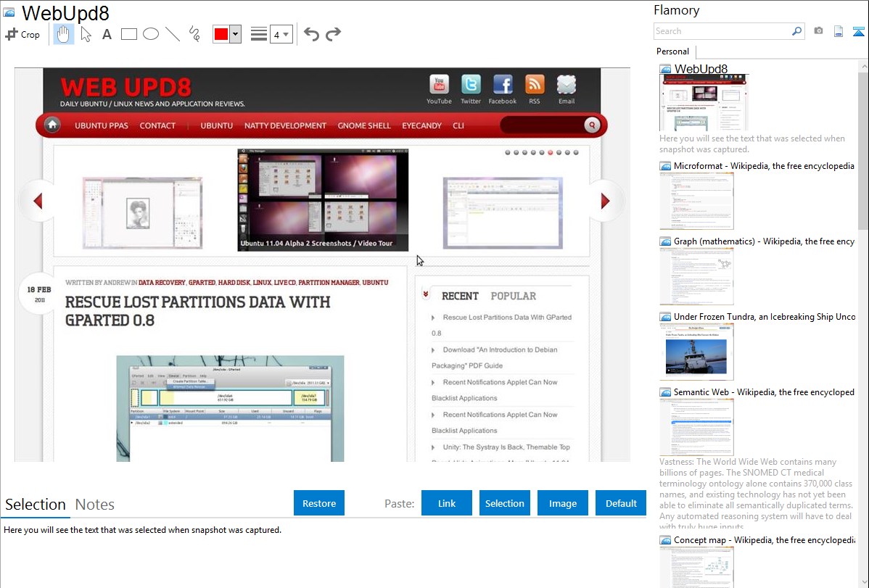Image resolution: width=869 pixels, height=588 pixels.
Task: Open the line width dropdown showing 4
Action: (x=281, y=34)
